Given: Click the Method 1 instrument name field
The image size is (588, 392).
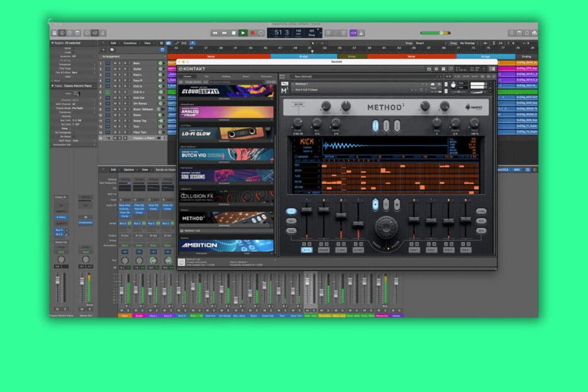Looking at the screenshot, I should pyautogui.click(x=358, y=84).
